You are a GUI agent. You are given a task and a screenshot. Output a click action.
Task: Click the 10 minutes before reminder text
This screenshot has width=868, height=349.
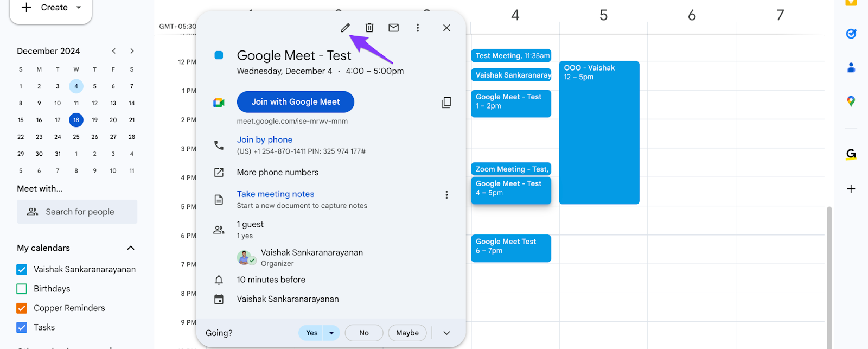pos(271,280)
